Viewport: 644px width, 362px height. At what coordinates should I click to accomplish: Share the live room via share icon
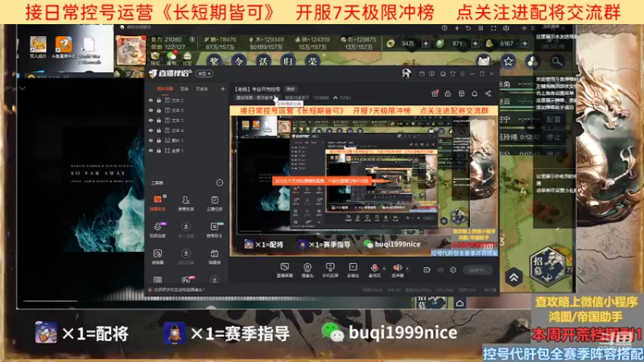[x=488, y=93]
